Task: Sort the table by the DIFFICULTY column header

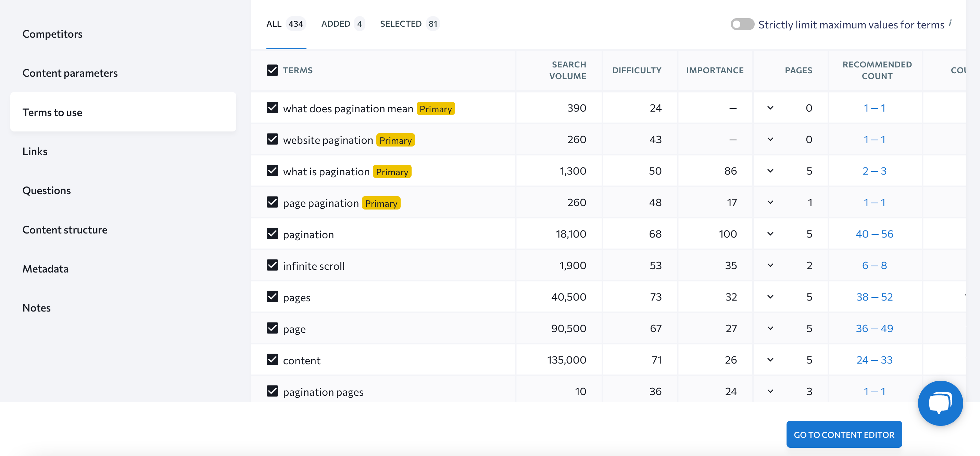Action: [637, 70]
